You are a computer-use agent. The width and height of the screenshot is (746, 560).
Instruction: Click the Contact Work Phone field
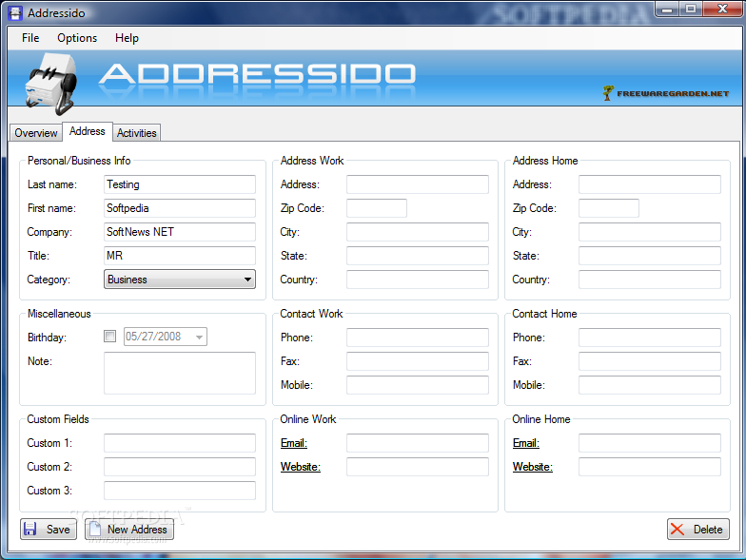[417, 338]
